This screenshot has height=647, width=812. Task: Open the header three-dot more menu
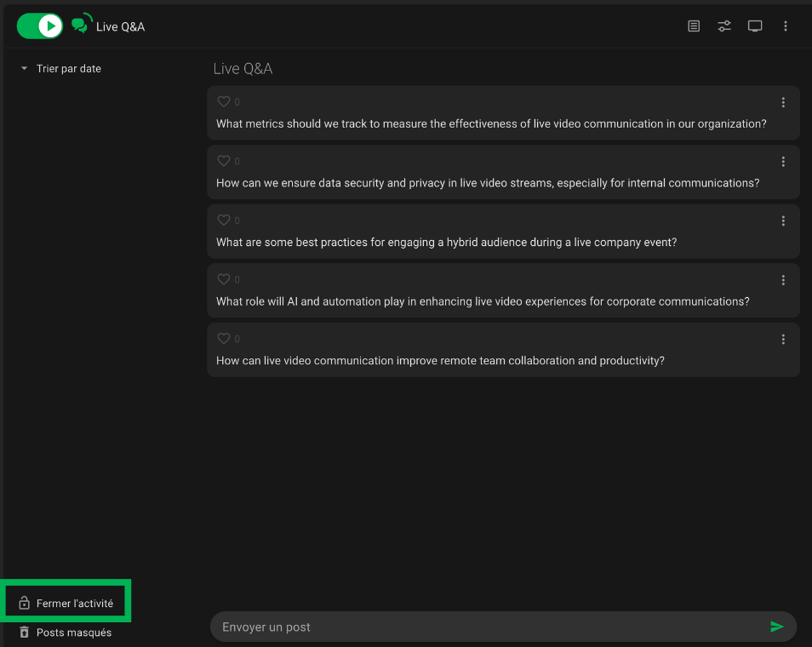pos(786,26)
